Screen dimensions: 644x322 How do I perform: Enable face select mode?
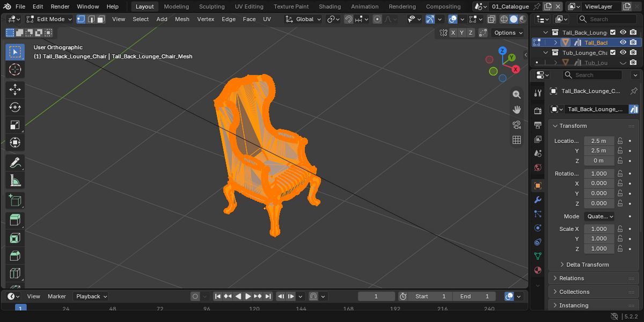(x=101, y=19)
